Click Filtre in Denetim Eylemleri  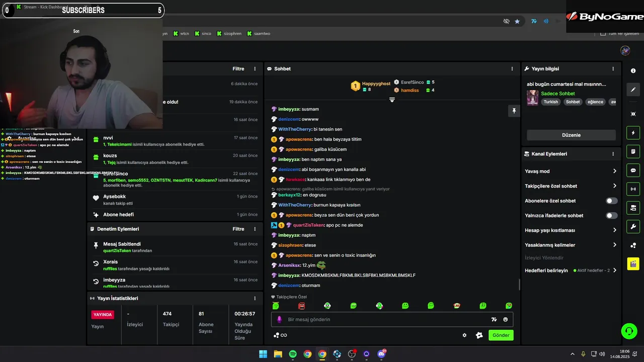click(238, 229)
